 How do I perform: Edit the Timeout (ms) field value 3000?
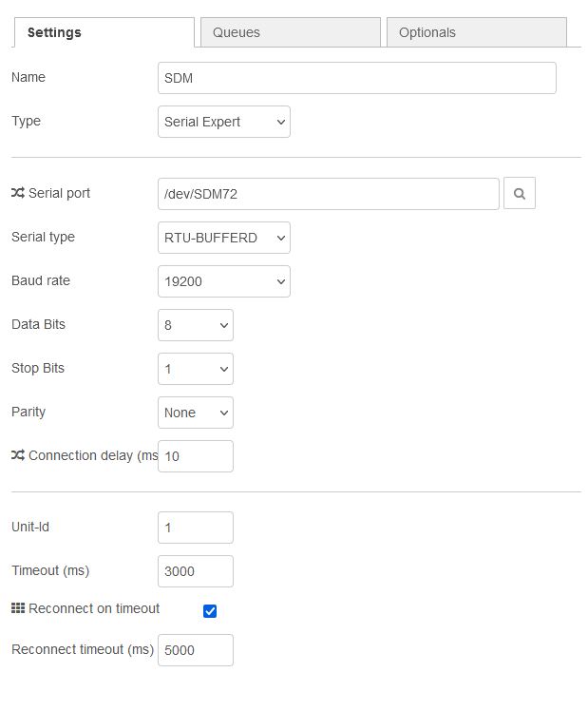pos(196,571)
